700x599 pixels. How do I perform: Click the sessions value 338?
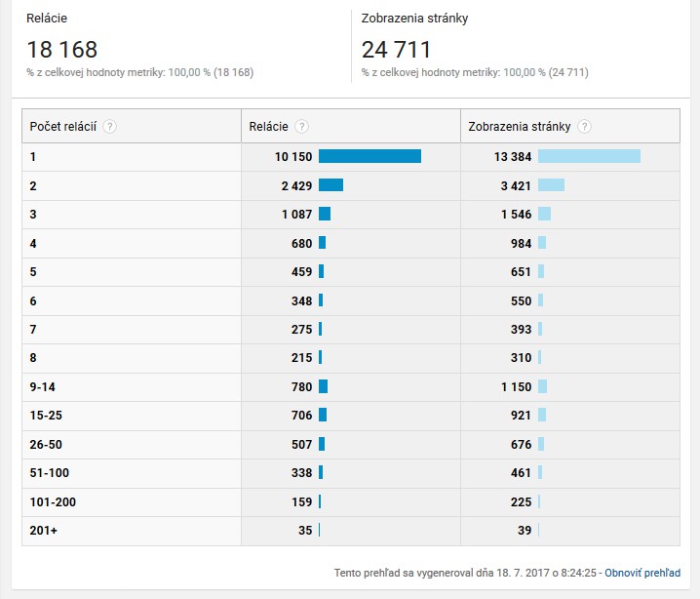click(302, 472)
